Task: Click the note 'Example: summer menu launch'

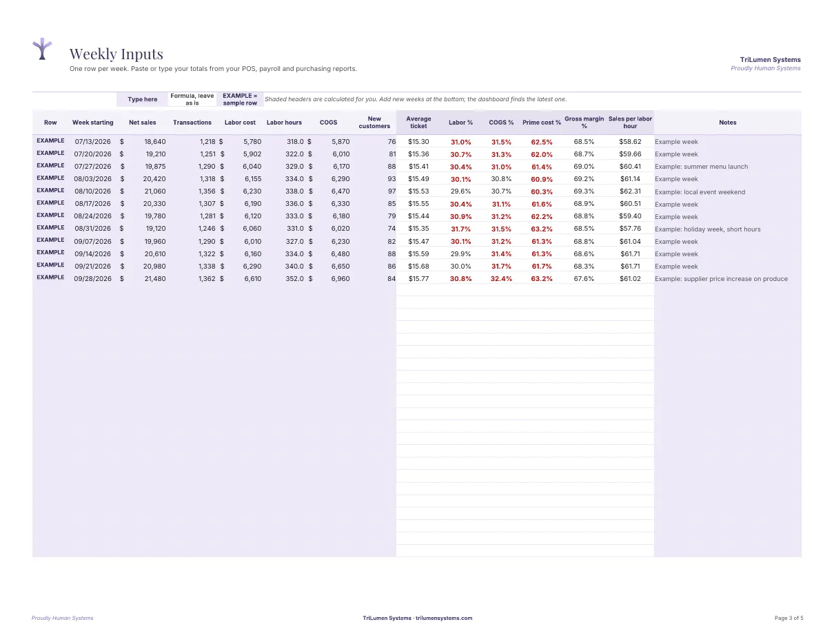Action: 701,167
